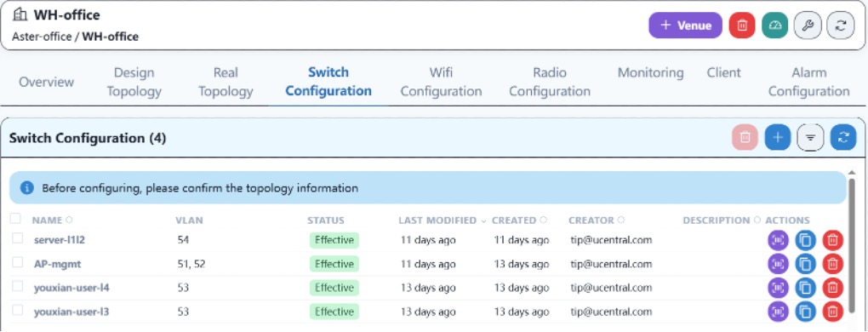
Task: Click the VLAN value 51, 52
Action: [191, 264]
